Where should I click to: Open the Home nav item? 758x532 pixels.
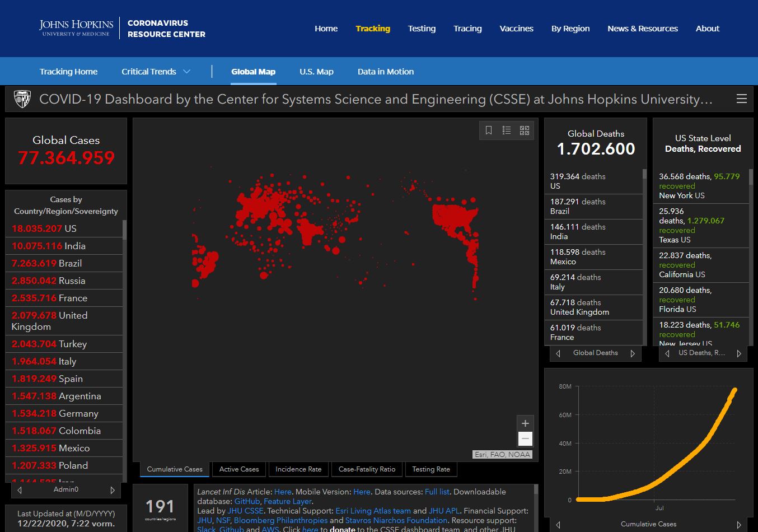326,29
